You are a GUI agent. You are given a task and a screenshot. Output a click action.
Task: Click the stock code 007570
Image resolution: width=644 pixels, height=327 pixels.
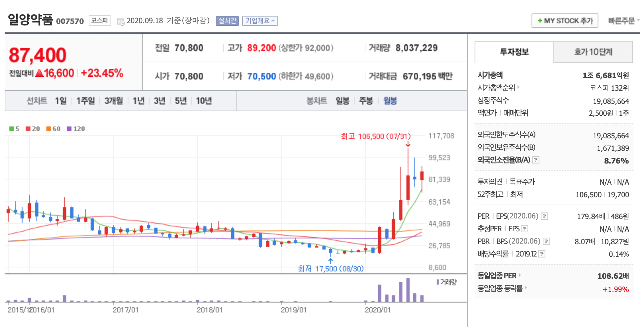(x=70, y=22)
